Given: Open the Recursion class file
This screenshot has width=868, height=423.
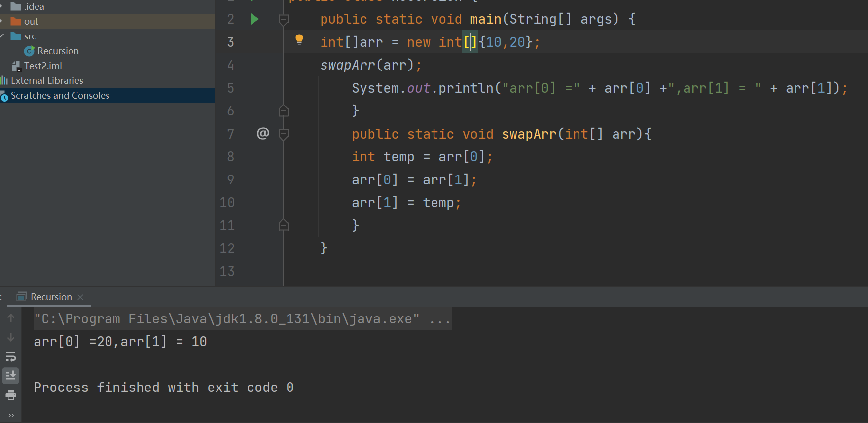Looking at the screenshot, I should point(58,51).
